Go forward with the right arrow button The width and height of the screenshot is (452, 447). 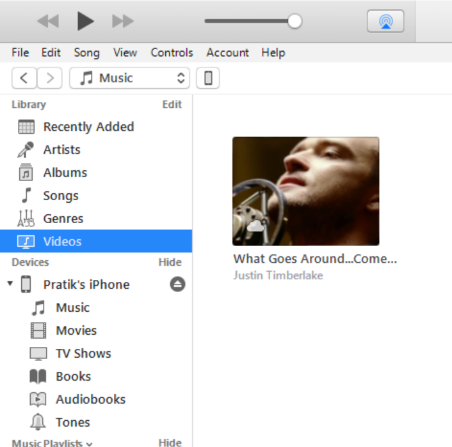pyautogui.click(x=49, y=78)
